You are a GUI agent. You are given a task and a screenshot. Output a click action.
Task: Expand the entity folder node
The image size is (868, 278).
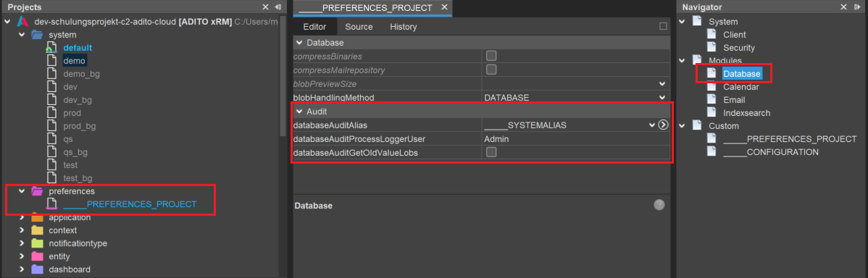point(22,257)
